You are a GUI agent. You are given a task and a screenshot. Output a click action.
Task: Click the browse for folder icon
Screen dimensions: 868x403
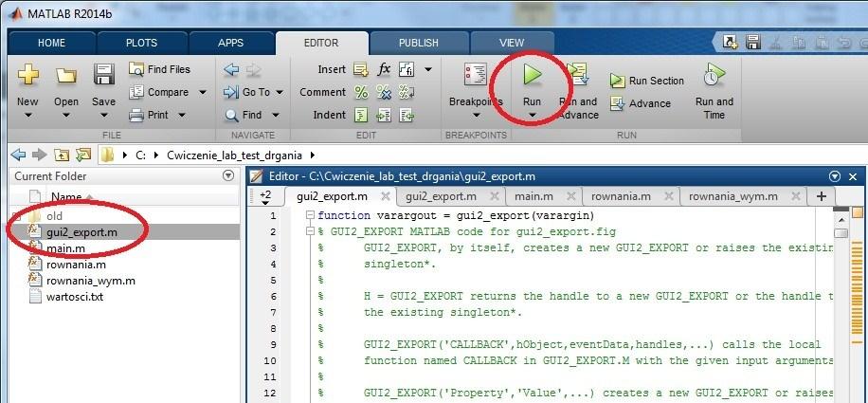83,155
